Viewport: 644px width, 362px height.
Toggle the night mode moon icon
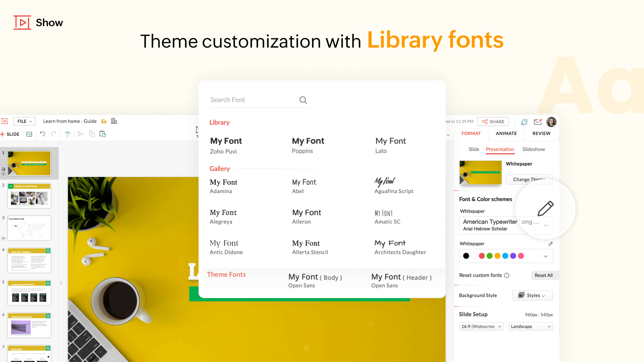tap(525, 122)
